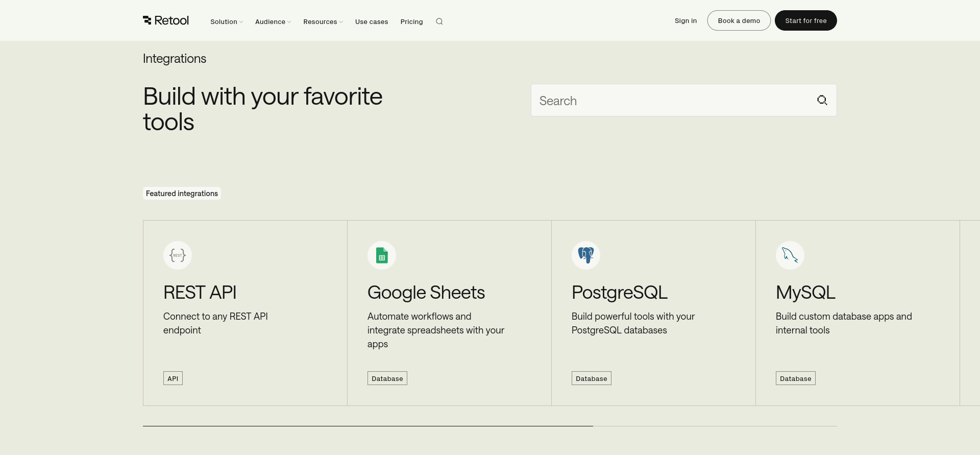Click 'Automate workflows and integrate spreadsheets' description

[436, 330]
